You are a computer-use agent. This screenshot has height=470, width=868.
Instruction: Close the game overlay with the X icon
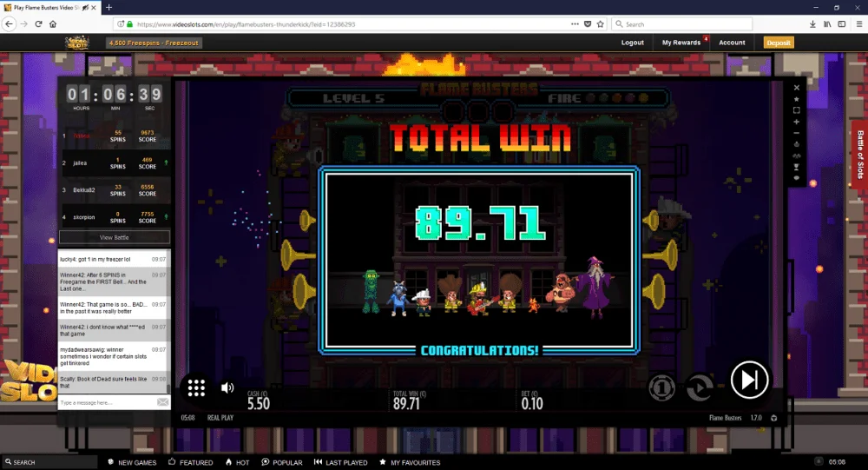[x=797, y=88]
